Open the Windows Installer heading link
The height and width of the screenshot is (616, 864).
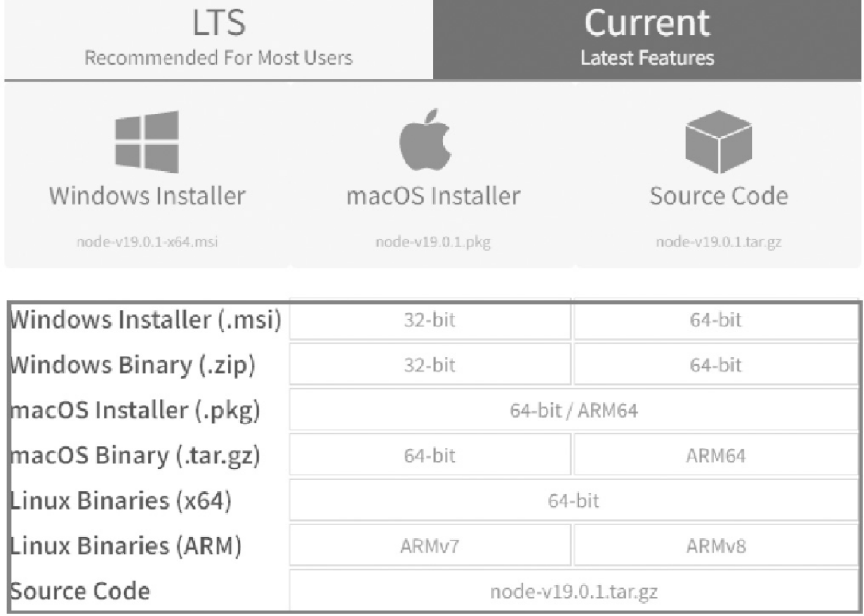(x=147, y=196)
